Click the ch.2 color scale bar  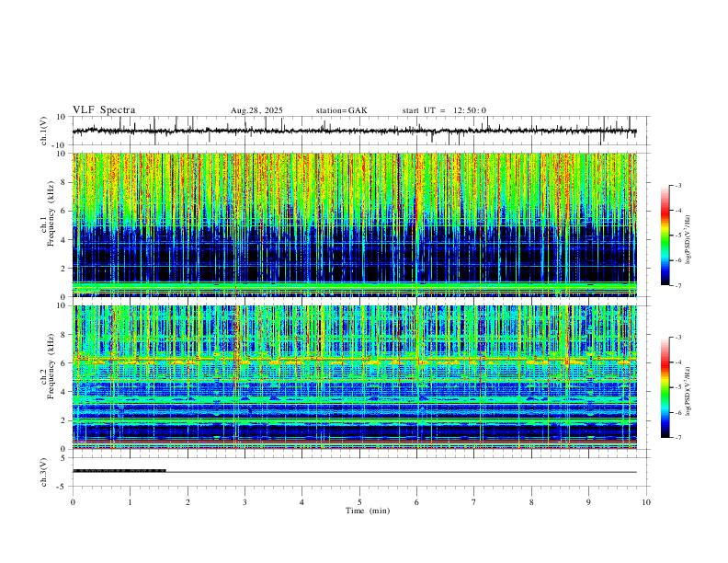coord(665,387)
